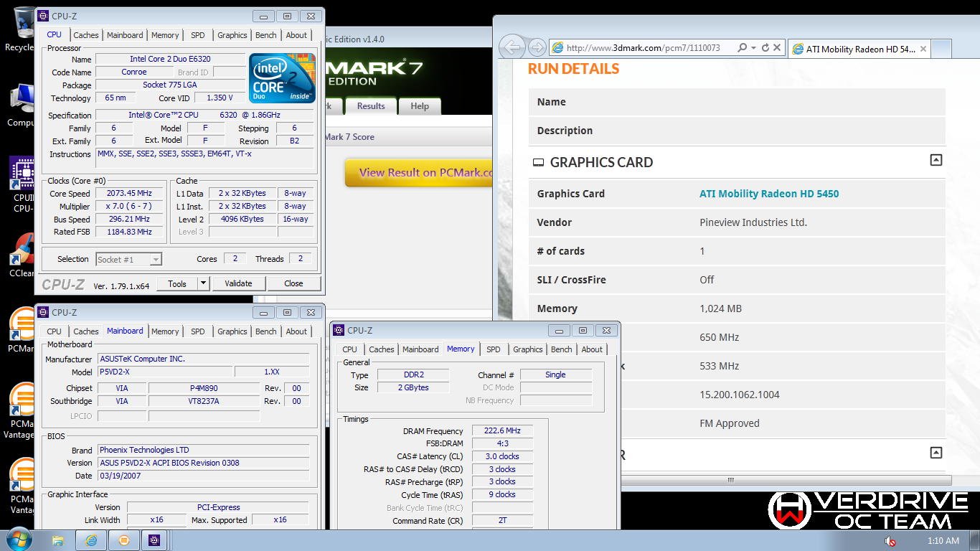Open the Results tab in PCMark 7
The width and height of the screenshot is (980, 551).
(371, 106)
